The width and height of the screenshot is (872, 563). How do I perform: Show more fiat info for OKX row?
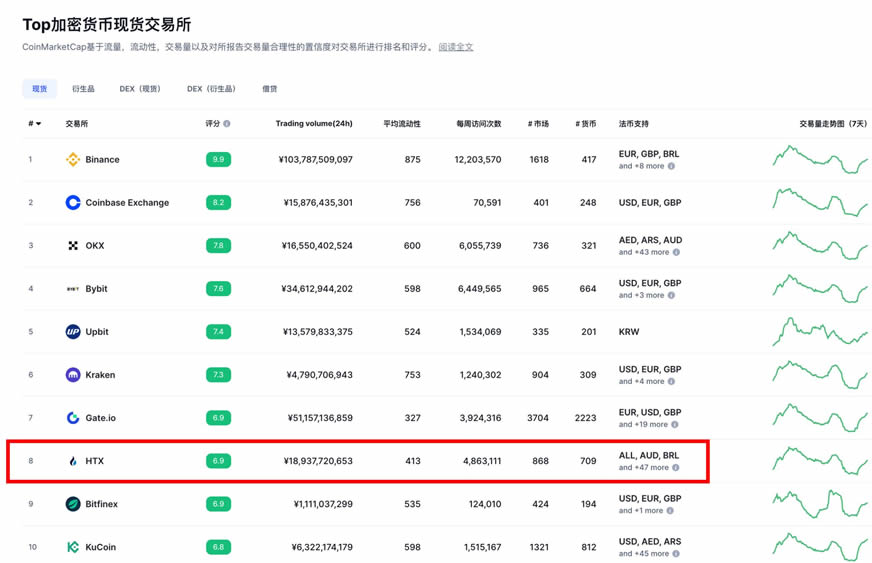(676, 252)
